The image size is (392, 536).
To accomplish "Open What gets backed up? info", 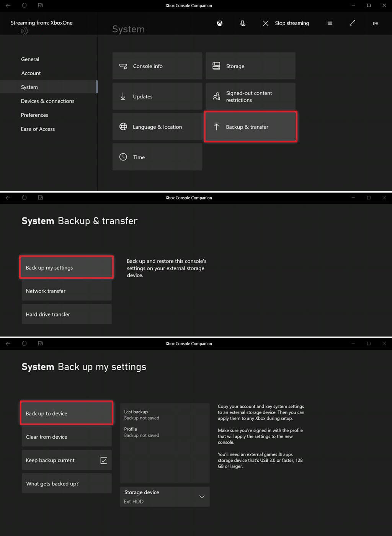I will 67,484.
